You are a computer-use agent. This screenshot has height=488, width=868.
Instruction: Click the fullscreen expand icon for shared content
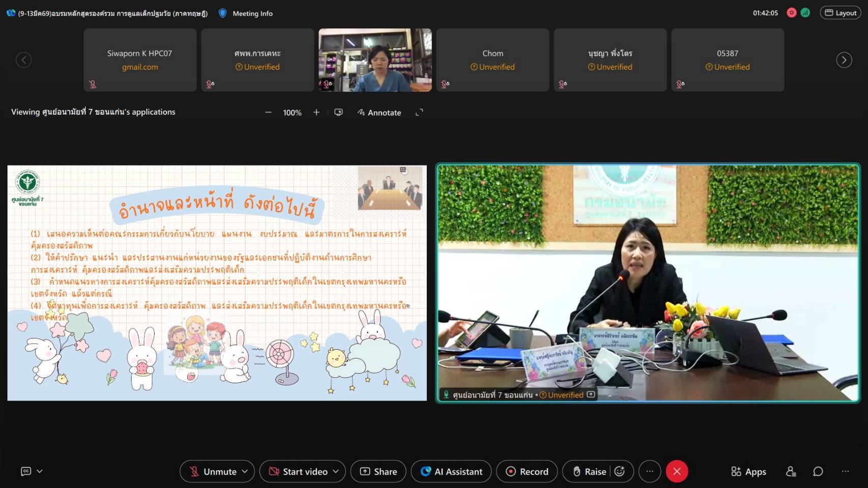click(419, 112)
